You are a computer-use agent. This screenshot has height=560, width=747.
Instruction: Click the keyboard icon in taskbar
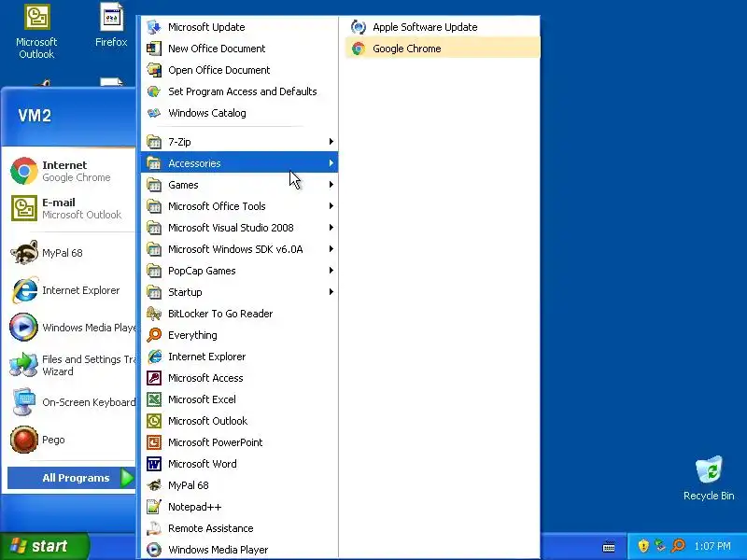pos(609,546)
